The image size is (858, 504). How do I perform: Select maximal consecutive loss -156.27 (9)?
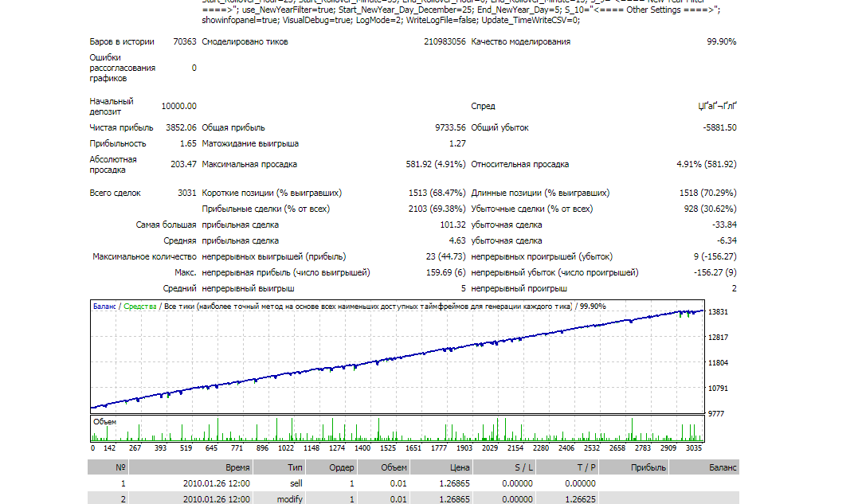(x=715, y=272)
